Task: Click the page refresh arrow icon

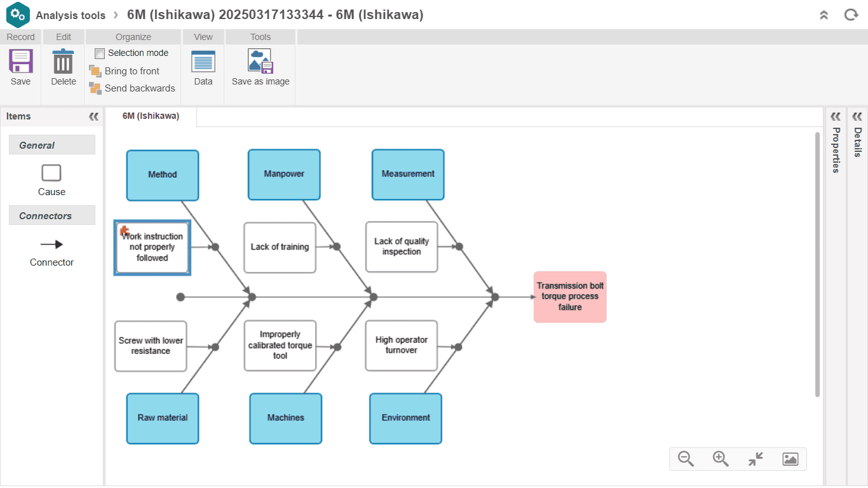Action: pos(851,14)
